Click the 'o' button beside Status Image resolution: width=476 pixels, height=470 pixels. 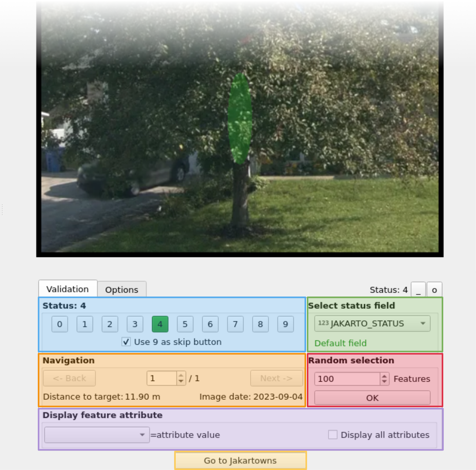[434, 289]
